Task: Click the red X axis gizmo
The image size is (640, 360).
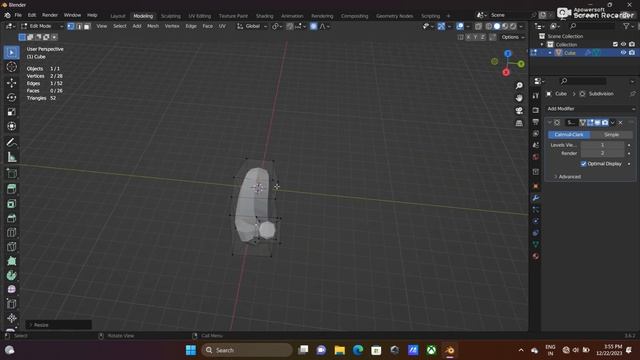Action: click(x=506, y=73)
